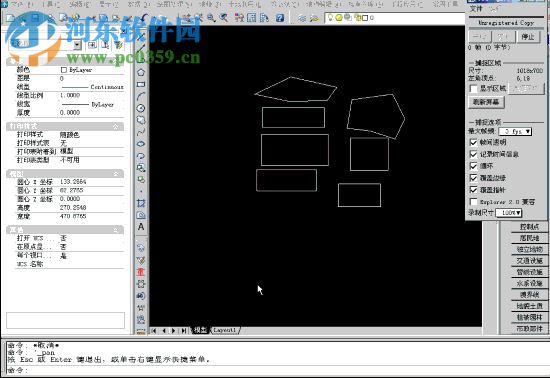Viewport: 550px width, 378px height.
Task: Click the Undo arrow icon in top toolbar
Action: click(x=145, y=18)
